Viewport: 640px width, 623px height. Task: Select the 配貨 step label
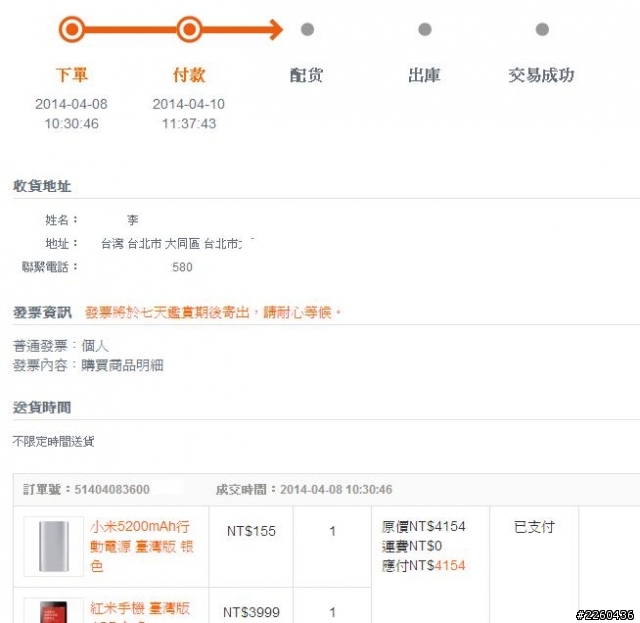click(x=307, y=75)
